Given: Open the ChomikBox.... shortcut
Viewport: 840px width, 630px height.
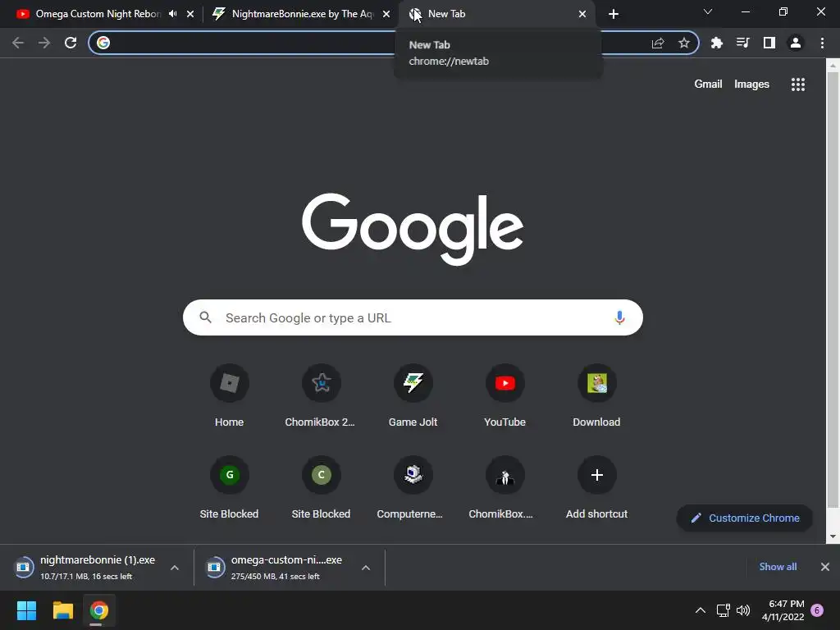Looking at the screenshot, I should click(504, 488).
